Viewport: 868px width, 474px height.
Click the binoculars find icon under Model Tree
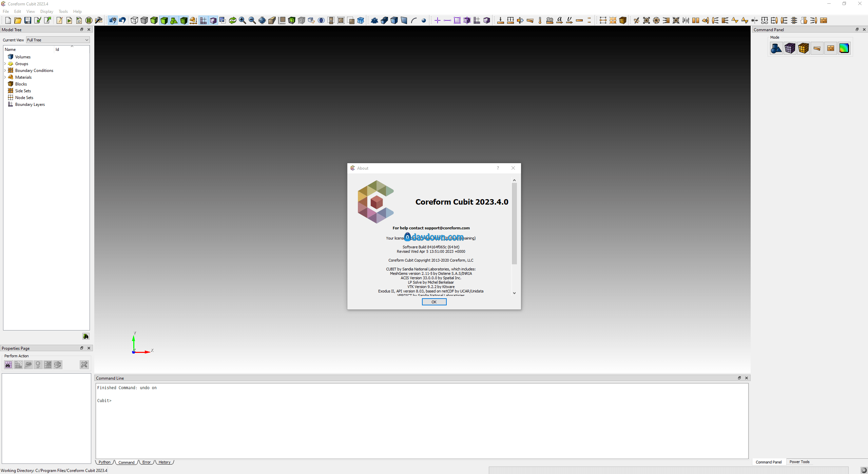[86, 336]
